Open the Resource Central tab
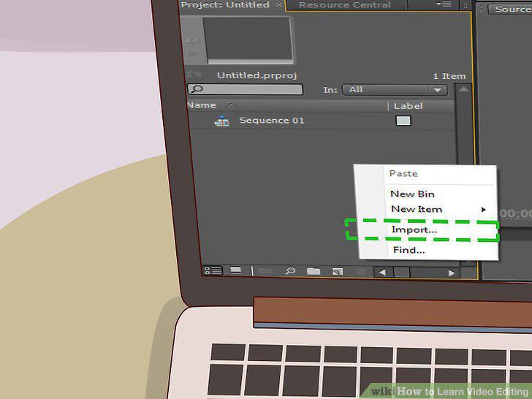Viewport: 532px width, 399px height. (x=345, y=4)
